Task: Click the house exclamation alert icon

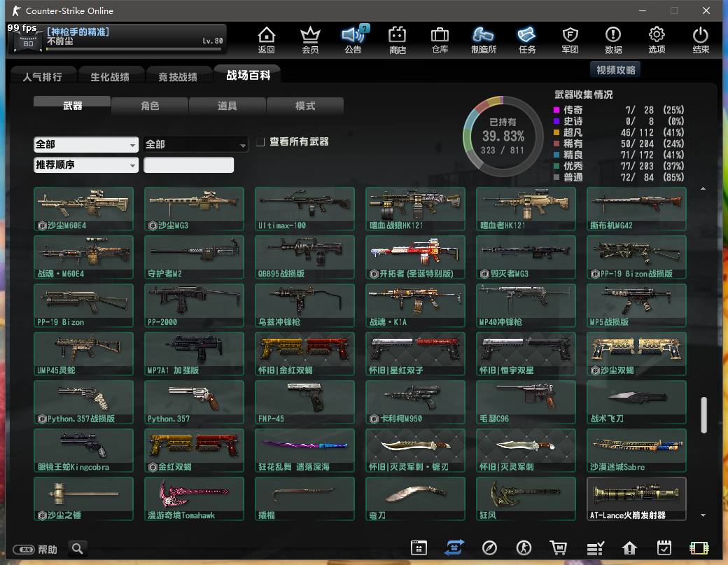Action: pos(629,548)
